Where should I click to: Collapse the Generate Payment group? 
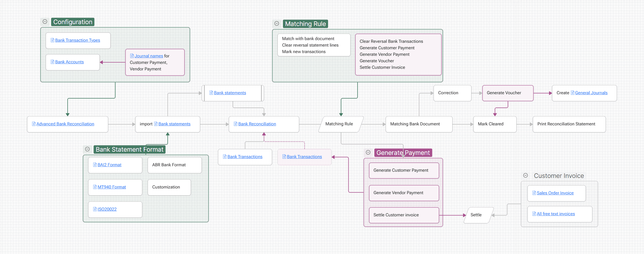tap(368, 152)
